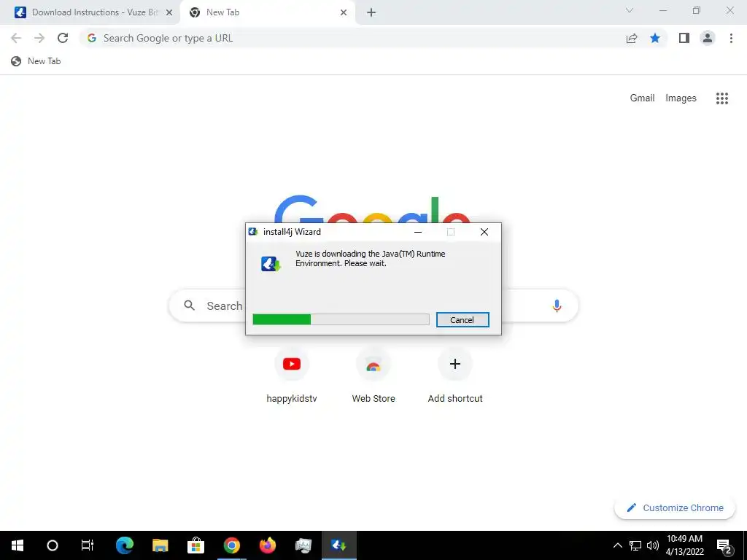This screenshot has width=747, height=560.
Task: Close the install4j Wizard dialog
Action: (x=484, y=232)
